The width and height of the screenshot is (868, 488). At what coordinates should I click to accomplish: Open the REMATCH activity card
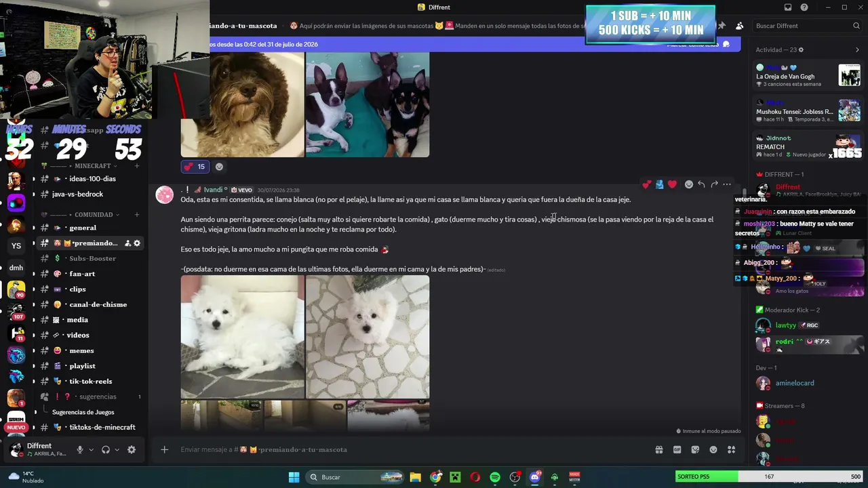pyautogui.click(x=808, y=146)
